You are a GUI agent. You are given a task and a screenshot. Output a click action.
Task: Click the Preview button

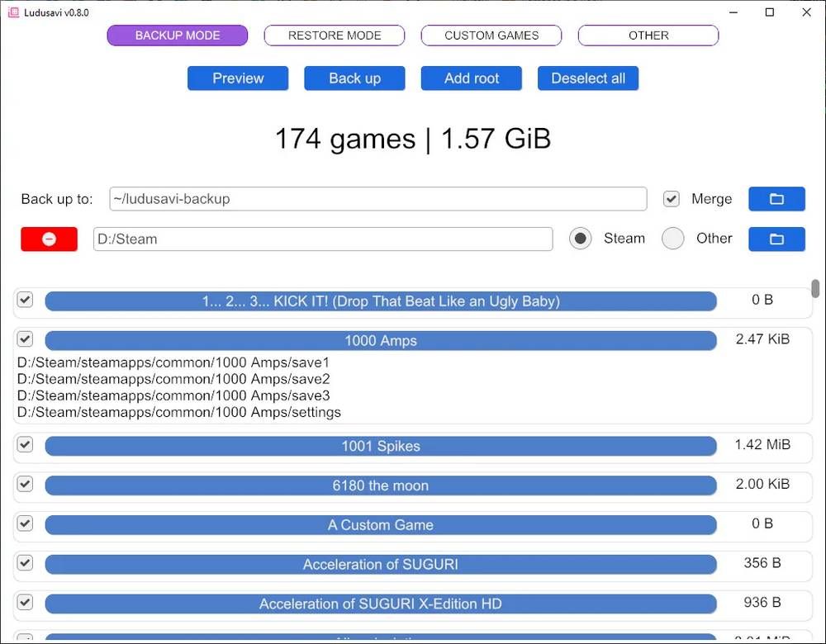(238, 78)
